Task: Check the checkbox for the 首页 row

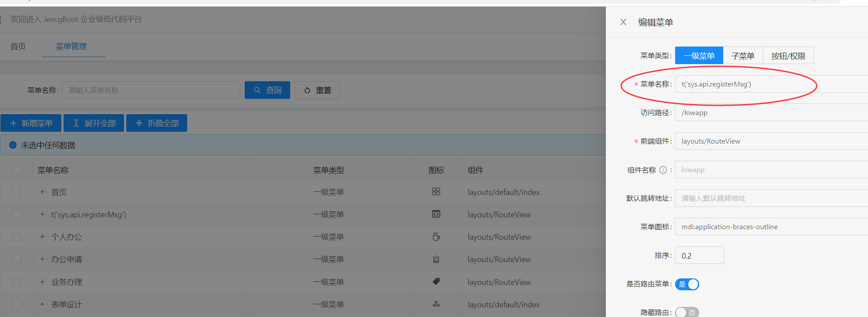Action: [17, 192]
